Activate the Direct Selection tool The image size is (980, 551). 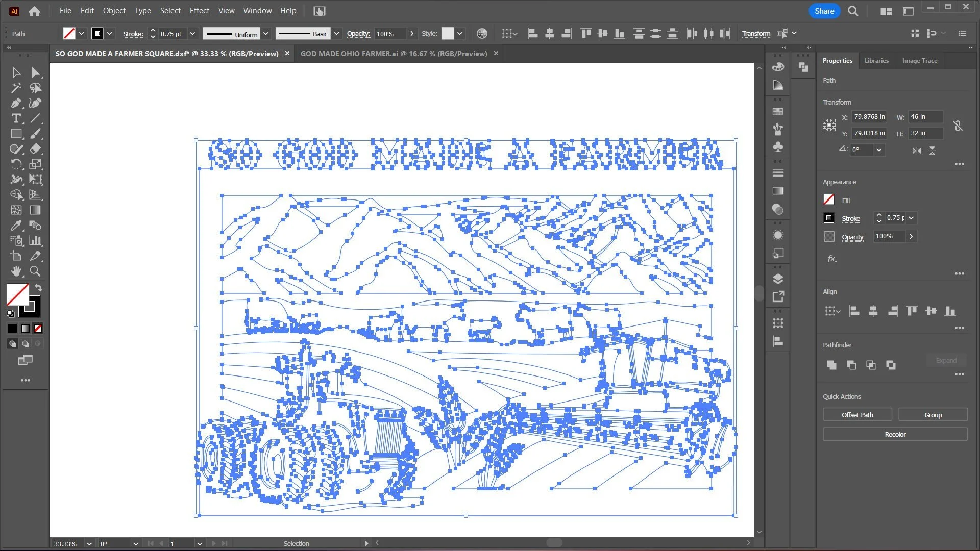click(x=35, y=72)
